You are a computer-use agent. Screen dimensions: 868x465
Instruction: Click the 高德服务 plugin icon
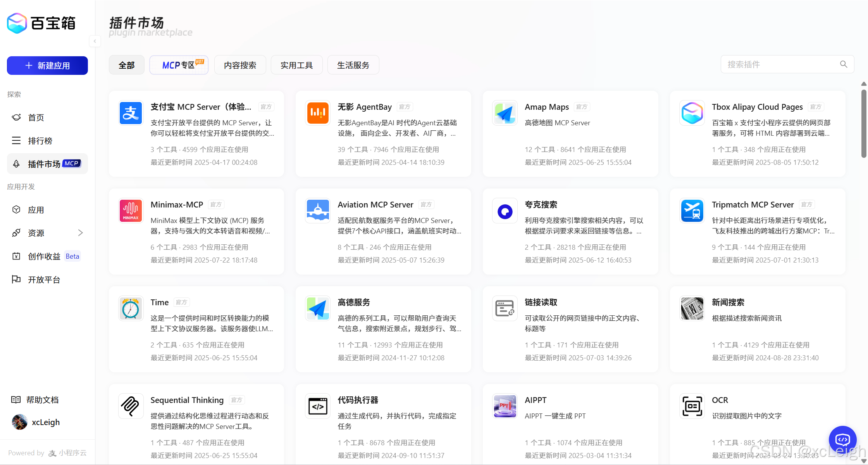[x=318, y=309]
